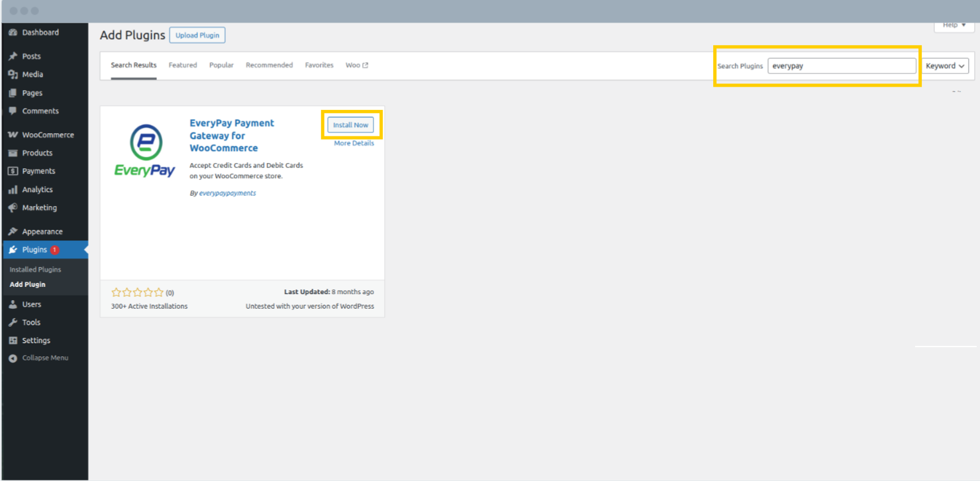The image size is (980, 481).
Task: Click the Appearance paintbrush icon
Action: click(13, 232)
